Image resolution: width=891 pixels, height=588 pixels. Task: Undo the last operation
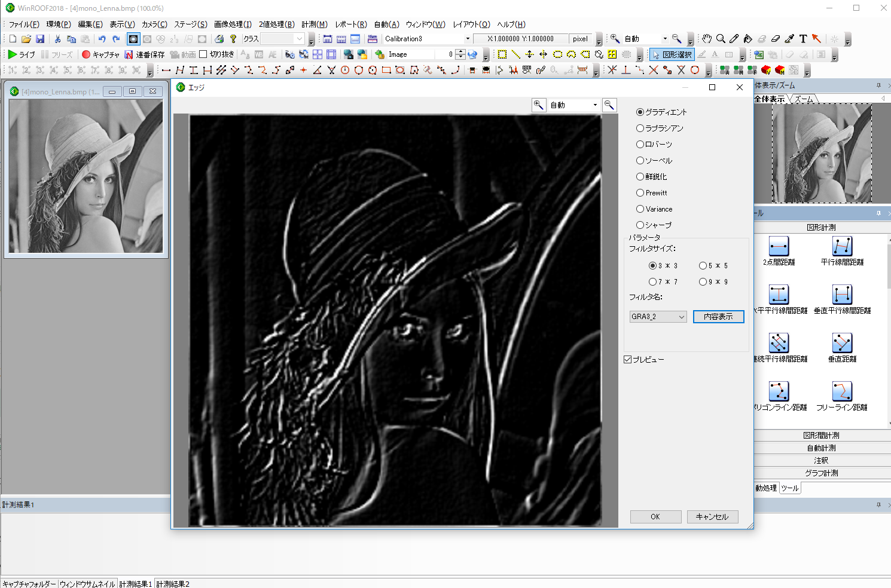tap(102, 39)
